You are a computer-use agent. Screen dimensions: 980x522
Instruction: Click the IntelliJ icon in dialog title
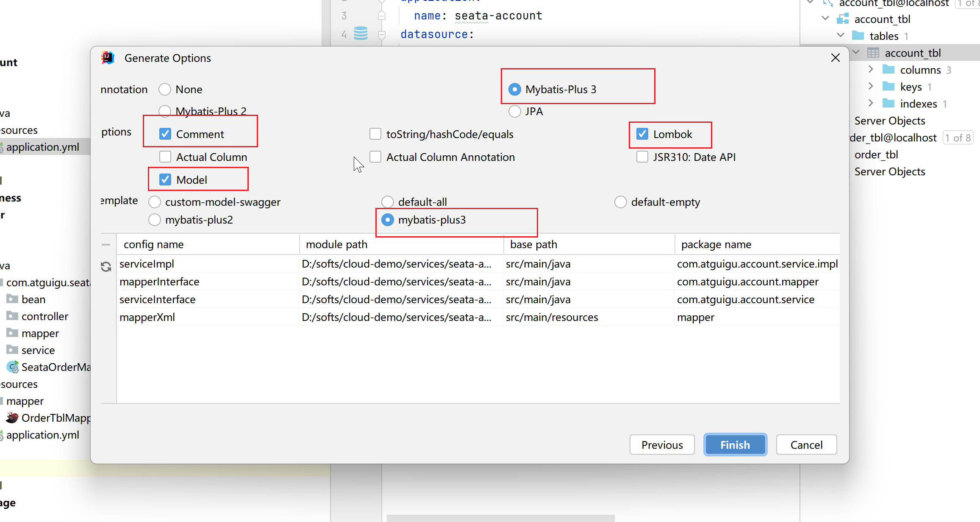tap(108, 58)
